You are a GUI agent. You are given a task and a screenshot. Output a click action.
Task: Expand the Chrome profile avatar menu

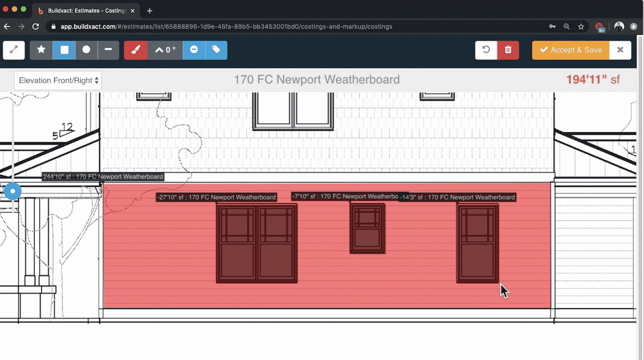pyautogui.click(x=619, y=26)
